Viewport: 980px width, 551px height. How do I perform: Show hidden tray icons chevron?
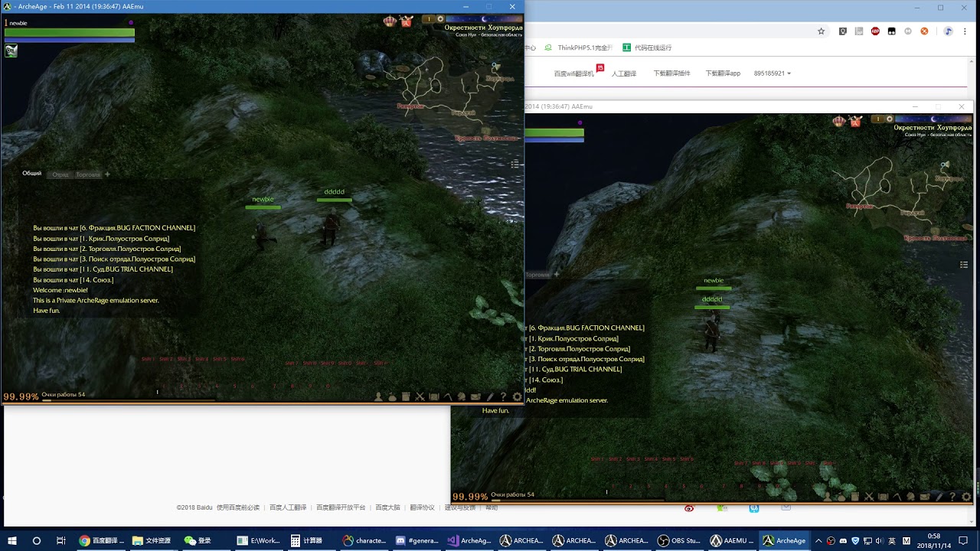(x=818, y=540)
